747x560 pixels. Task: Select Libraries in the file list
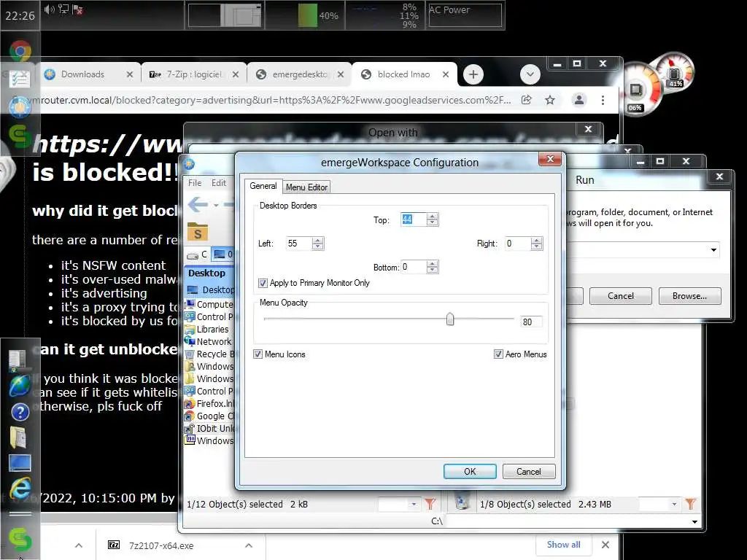pyautogui.click(x=212, y=329)
